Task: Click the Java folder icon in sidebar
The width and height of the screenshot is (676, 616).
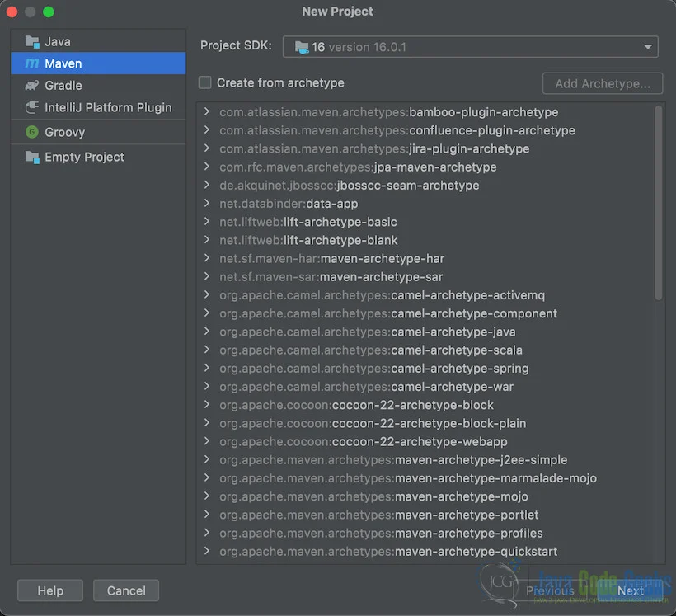Action: coord(32,42)
